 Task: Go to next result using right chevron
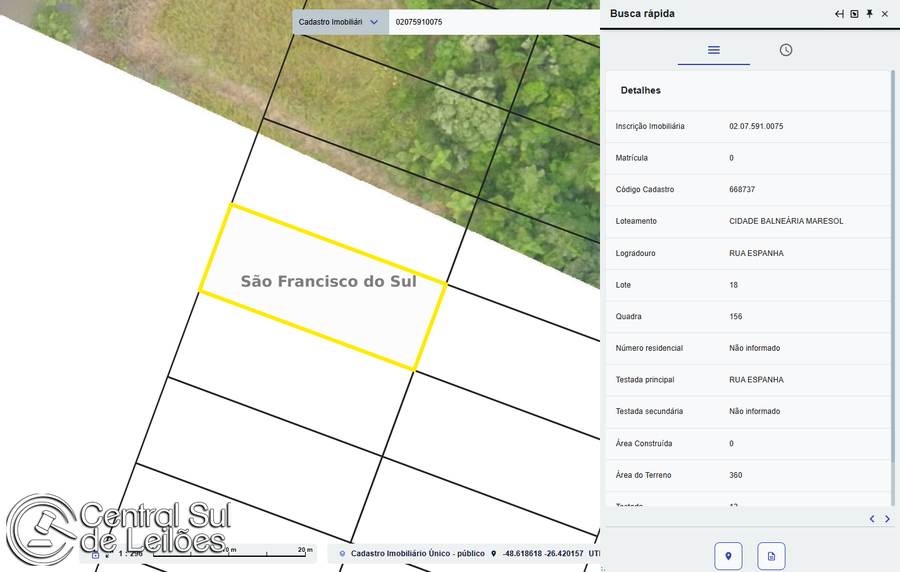887,519
